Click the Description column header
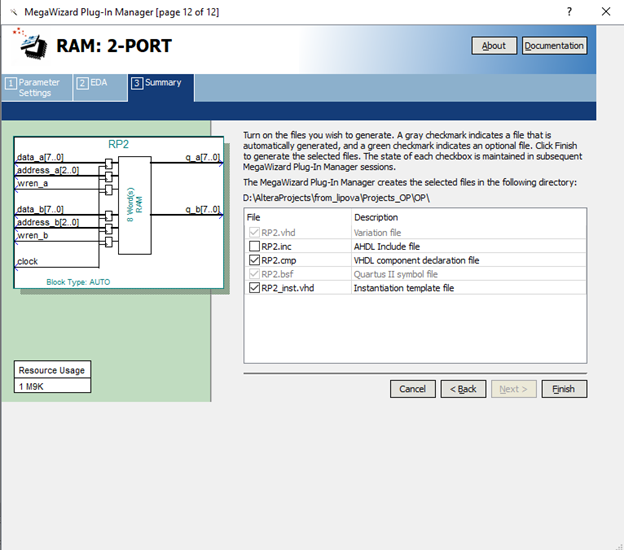Viewport: 624px width, 550px height. point(376,218)
